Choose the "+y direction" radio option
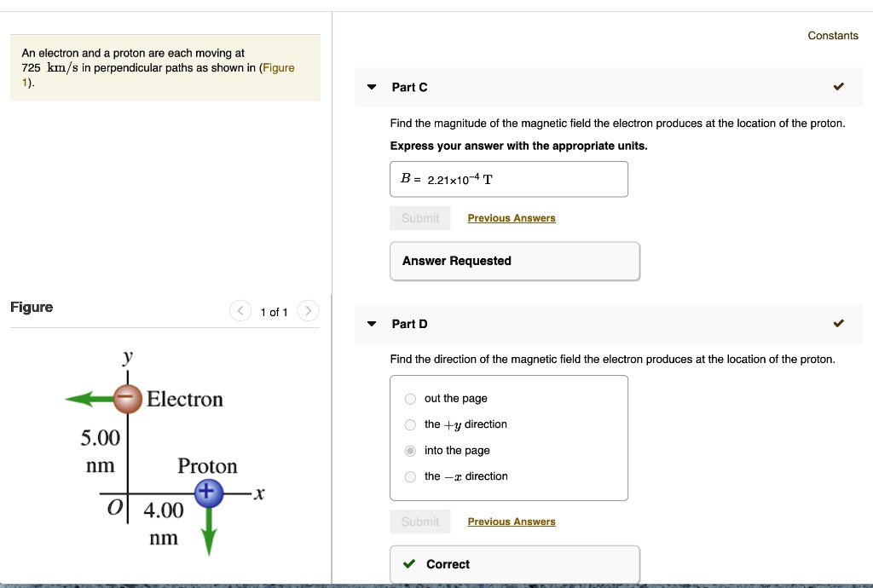This screenshot has width=873, height=588. coord(410,424)
